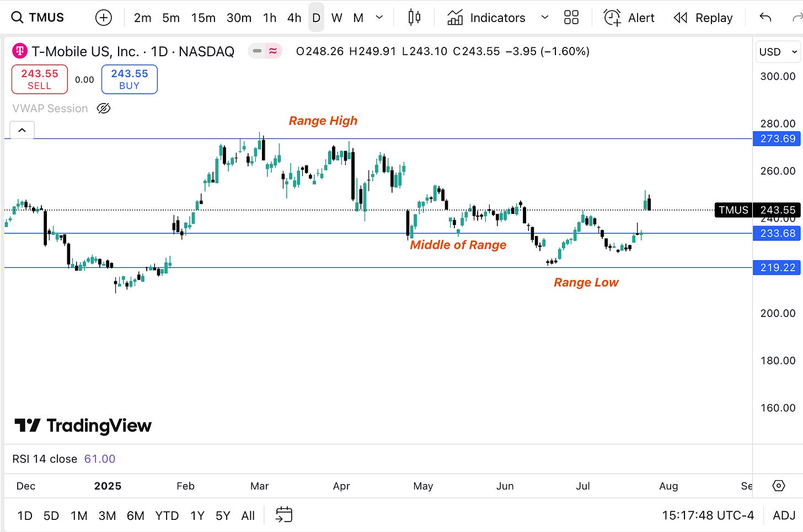Collapse indicator legend chevron

(22, 130)
